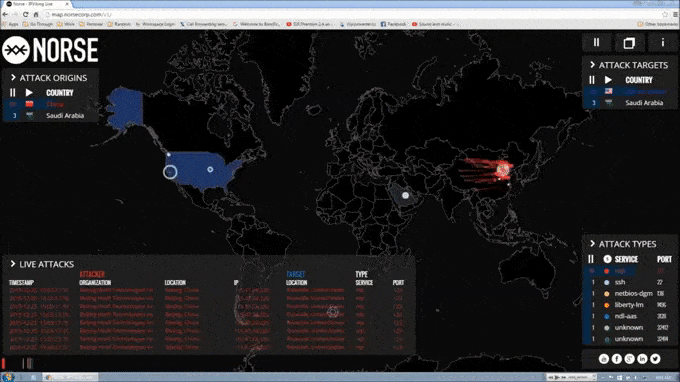The width and height of the screenshot is (680, 382).
Task: Pause the Attack Origins country list
Action: point(13,93)
